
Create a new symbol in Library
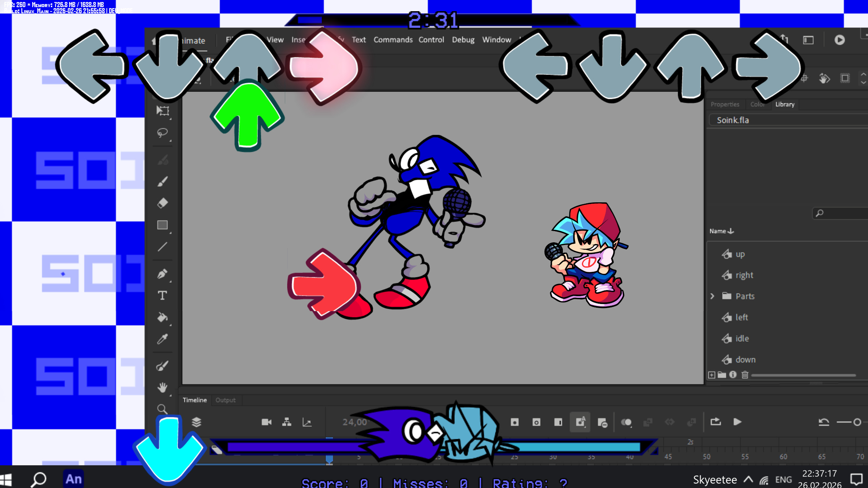[712, 375]
